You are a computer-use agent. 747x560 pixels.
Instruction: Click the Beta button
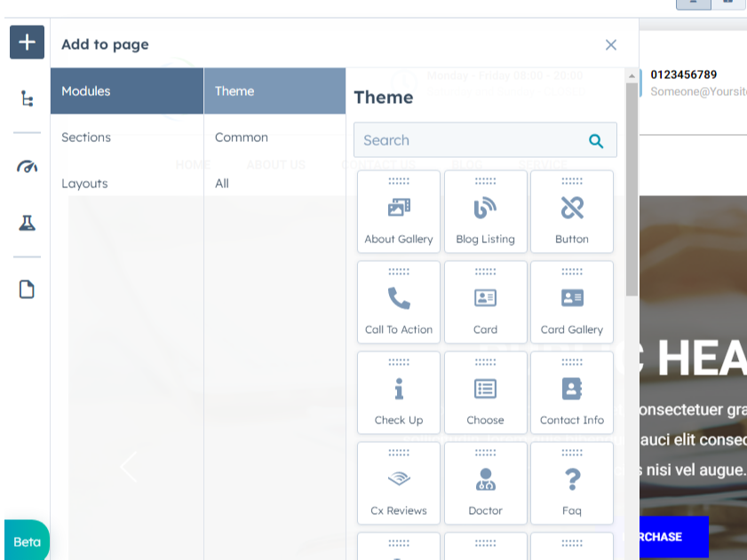[27, 541]
